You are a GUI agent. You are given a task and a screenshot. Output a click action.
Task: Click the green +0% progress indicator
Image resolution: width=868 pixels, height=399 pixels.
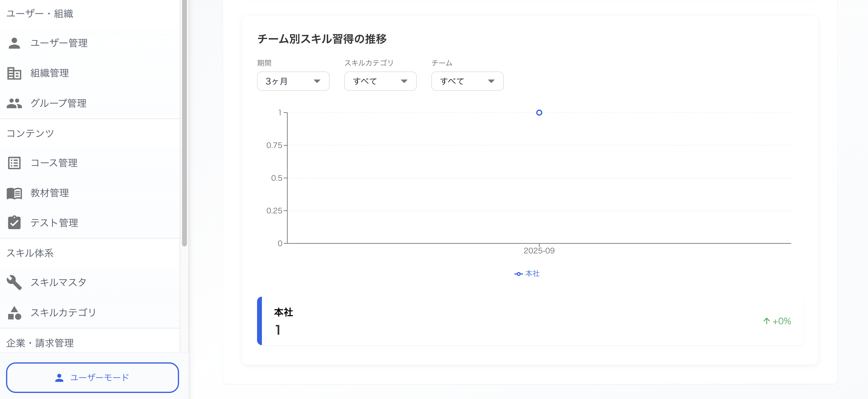pyautogui.click(x=776, y=321)
